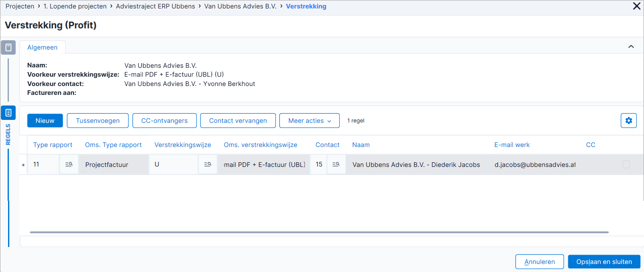The height and width of the screenshot is (272, 644).
Task: Open lookup for Verstrekkingswijze field
Action: (x=207, y=164)
